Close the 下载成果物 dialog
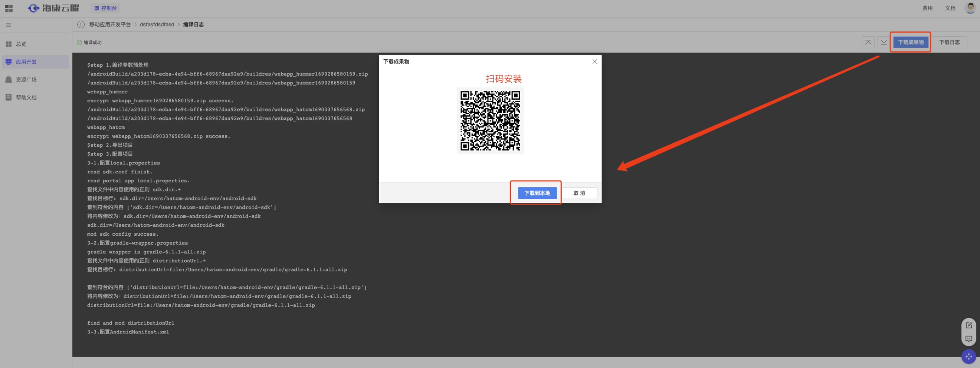Screen dimensions: 980x368 [594, 62]
